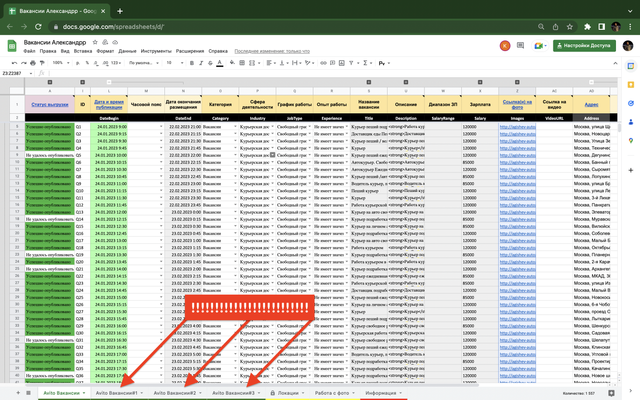Open Данные menu
Viewport: 640px width, 400px height.
click(x=127, y=51)
